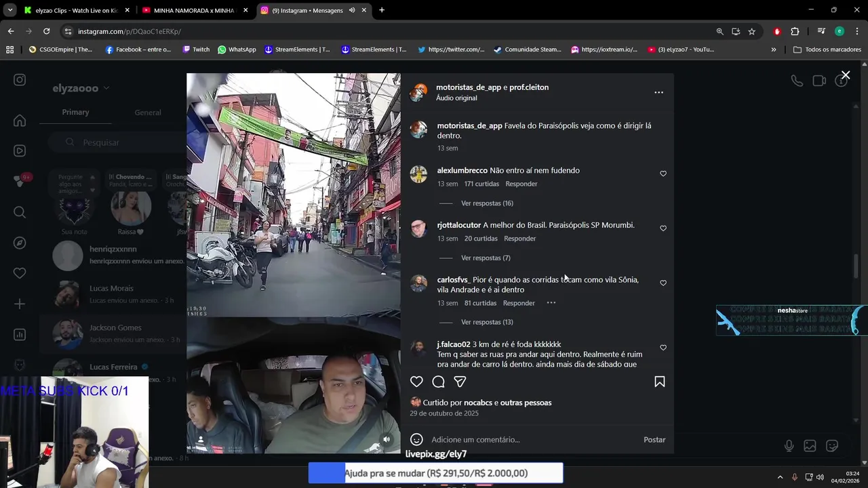Open Notifications heart in sidebar
The height and width of the screenshot is (488, 868).
coord(20,273)
